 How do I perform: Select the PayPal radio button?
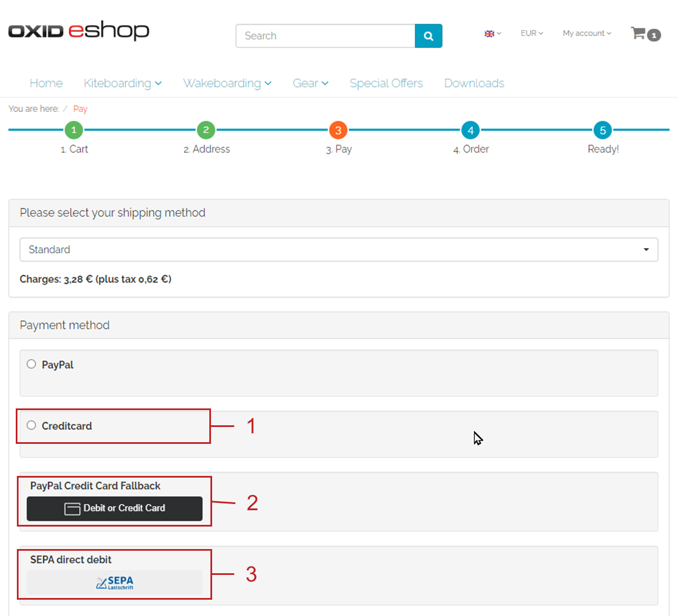pos(32,364)
